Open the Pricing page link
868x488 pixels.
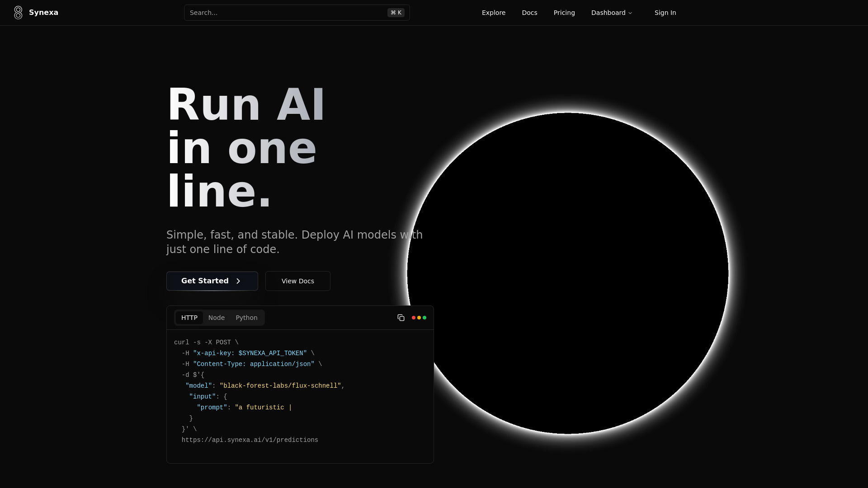564,13
